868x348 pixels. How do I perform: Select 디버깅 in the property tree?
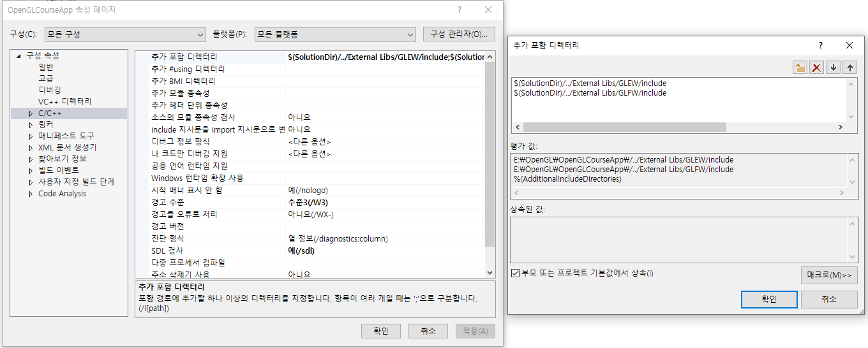click(50, 90)
